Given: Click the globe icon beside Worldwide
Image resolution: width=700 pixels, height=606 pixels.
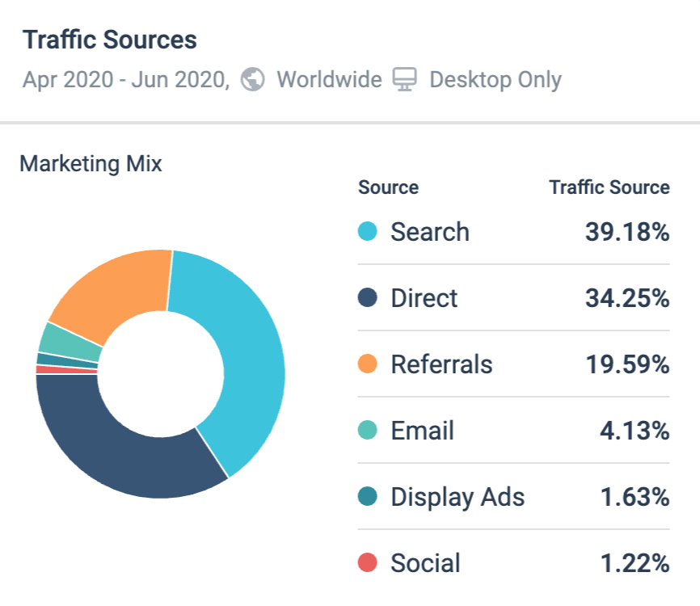Looking at the screenshot, I should coord(253,79).
